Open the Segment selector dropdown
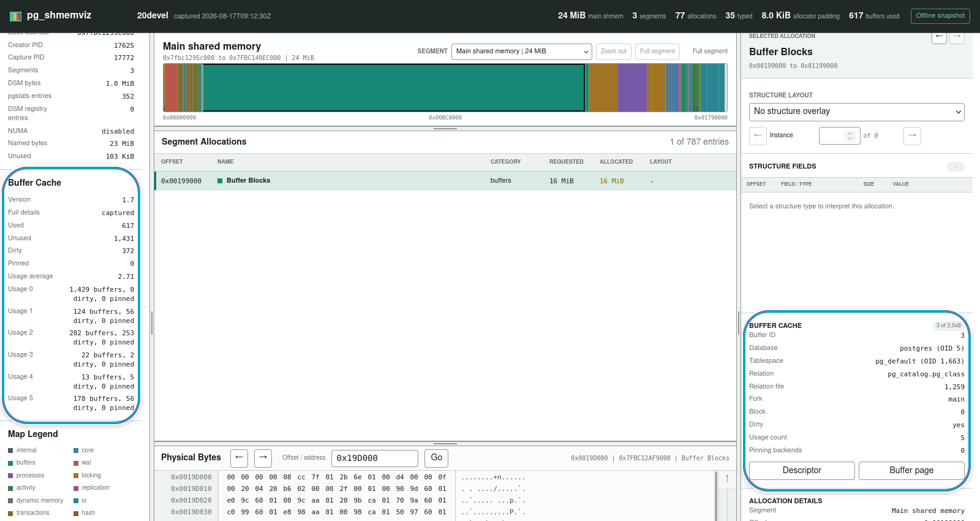The width and height of the screenshot is (980, 521). click(522, 51)
